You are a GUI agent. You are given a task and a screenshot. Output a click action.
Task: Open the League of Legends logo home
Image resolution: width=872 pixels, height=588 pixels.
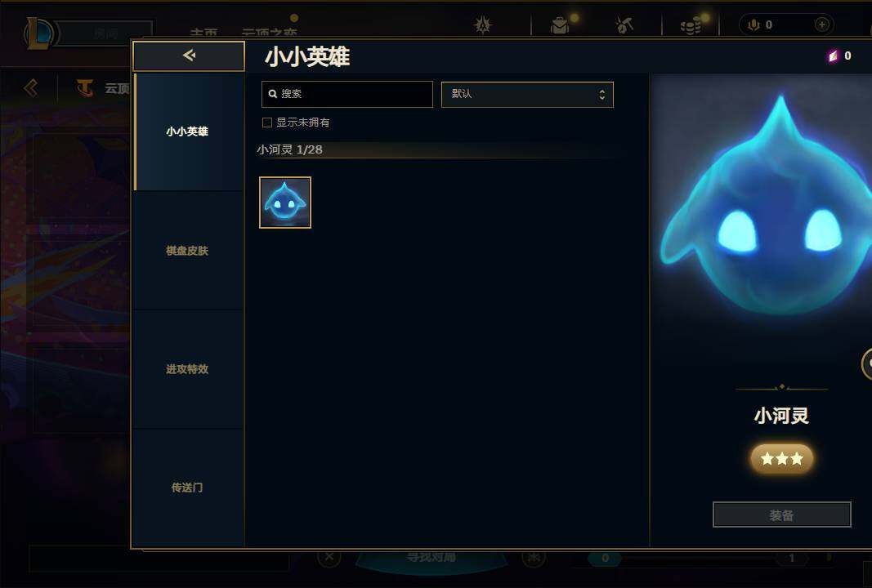click(x=39, y=33)
